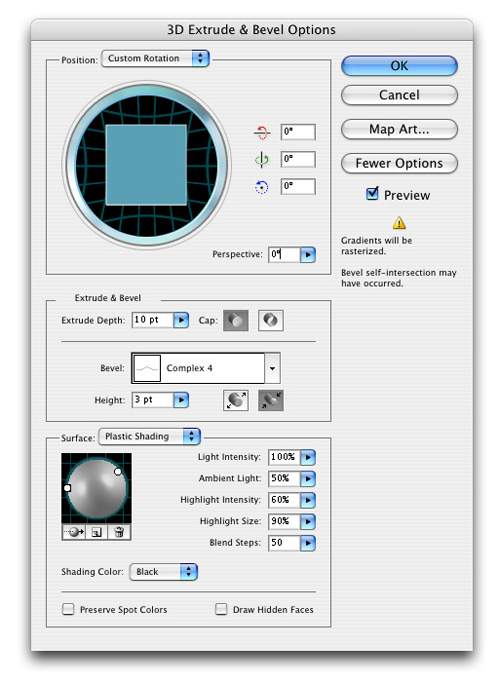The image size is (500, 684).
Task: Uncheck the Preview checkbox
Action: point(372,194)
